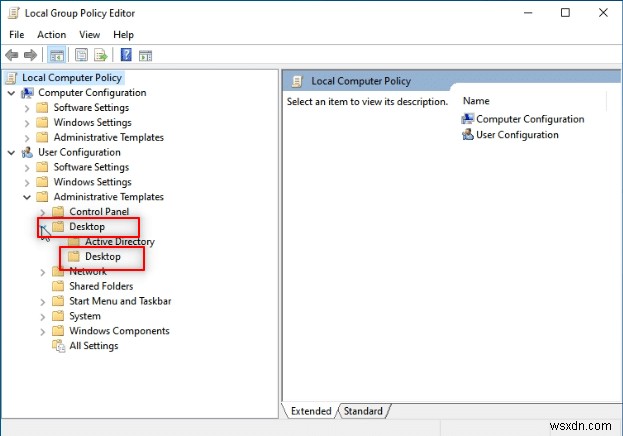Expand Software Settings under User Configuration

(27, 168)
